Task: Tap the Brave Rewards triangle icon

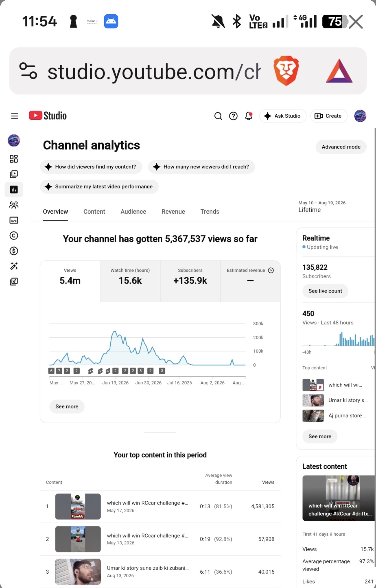Action: (339, 71)
